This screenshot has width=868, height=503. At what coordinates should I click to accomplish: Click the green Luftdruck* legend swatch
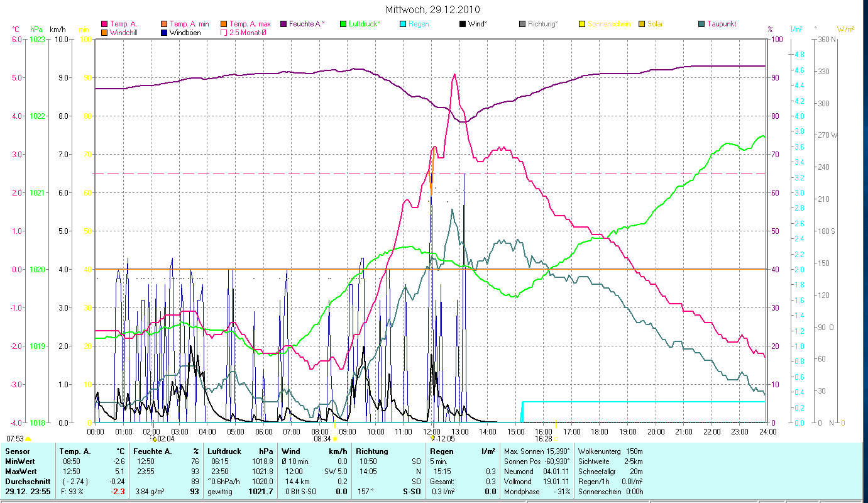click(x=343, y=24)
